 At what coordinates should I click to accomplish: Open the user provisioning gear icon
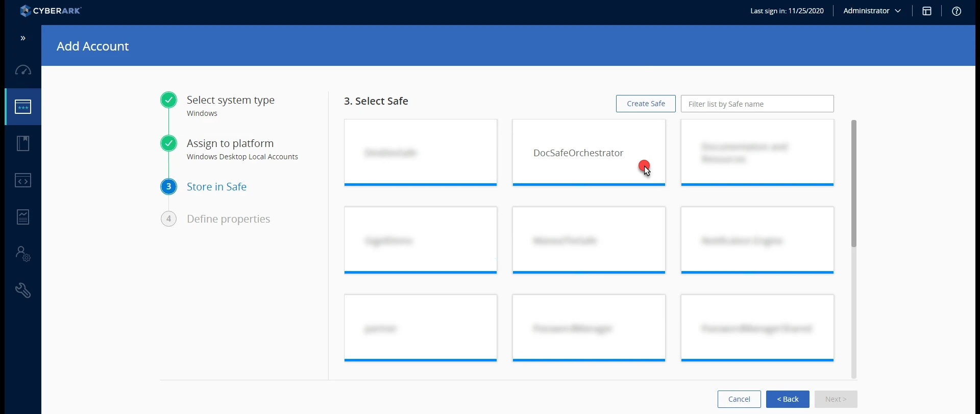tap(23, 254)
